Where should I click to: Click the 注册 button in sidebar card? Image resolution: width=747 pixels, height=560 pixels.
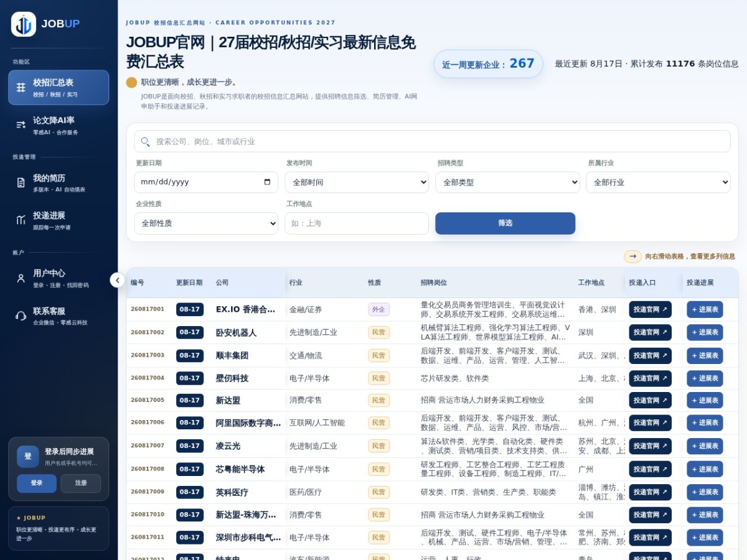(x=81, y=483)
